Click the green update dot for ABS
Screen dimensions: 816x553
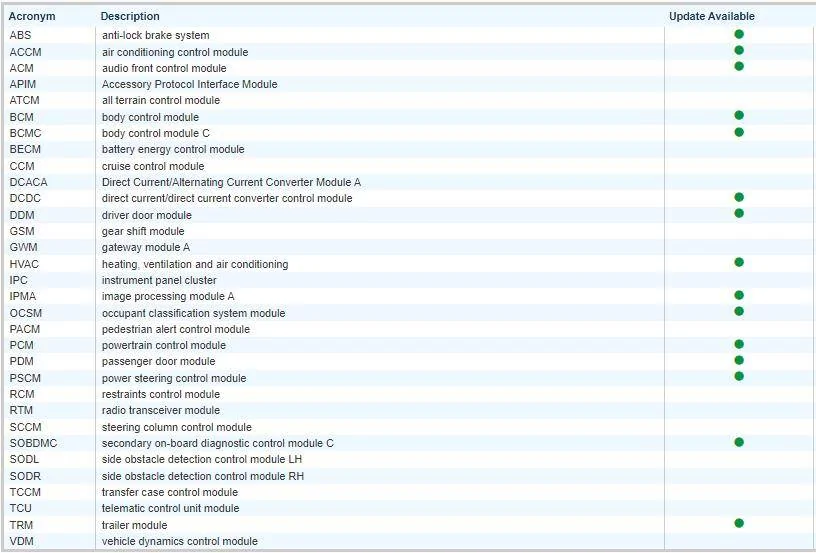[739, 34]
